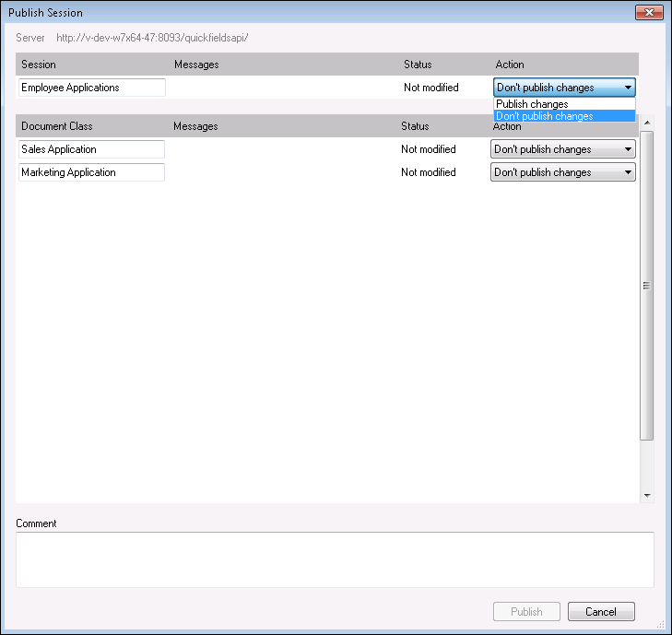
Task: Click the Action header in the Session table
Action: click(510, 65)
